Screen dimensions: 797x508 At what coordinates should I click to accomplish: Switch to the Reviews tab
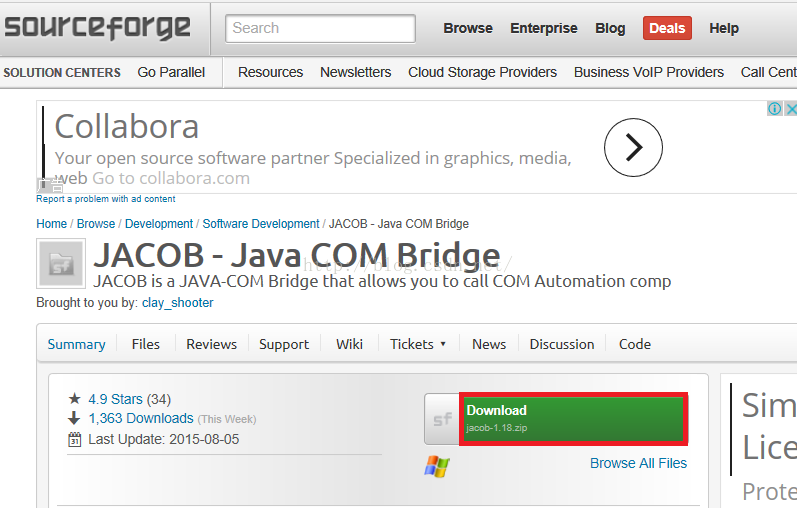(211, 344)
